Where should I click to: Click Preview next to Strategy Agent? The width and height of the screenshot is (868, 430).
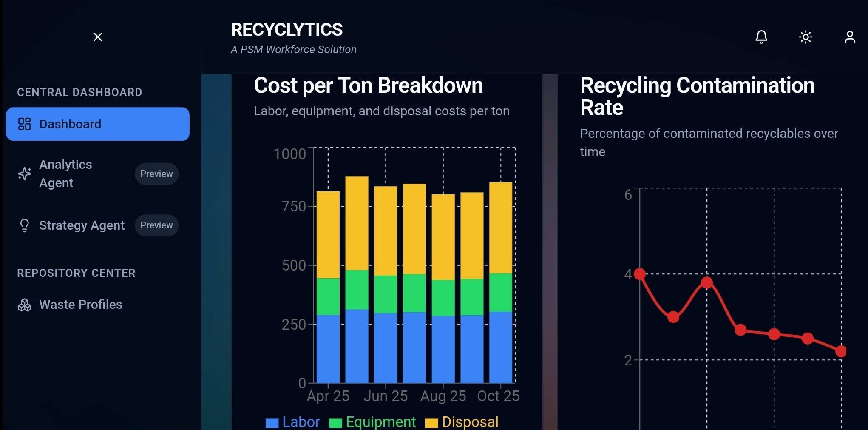[156, 225]
